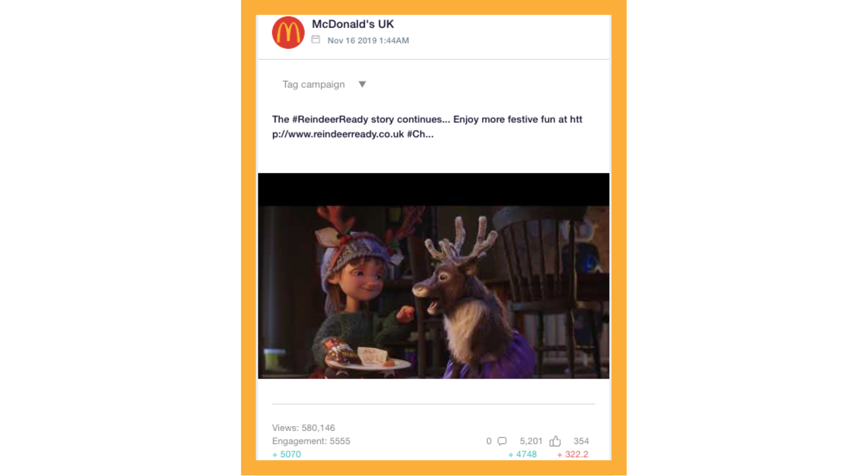
Task: Click the Views: 580,146 stat
Action: (303, 428)
